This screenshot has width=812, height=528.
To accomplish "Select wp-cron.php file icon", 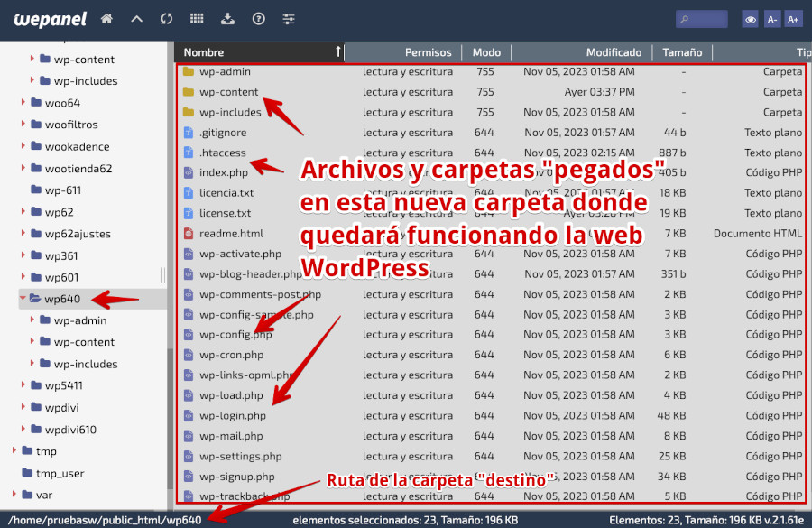I will pos(189,355).
